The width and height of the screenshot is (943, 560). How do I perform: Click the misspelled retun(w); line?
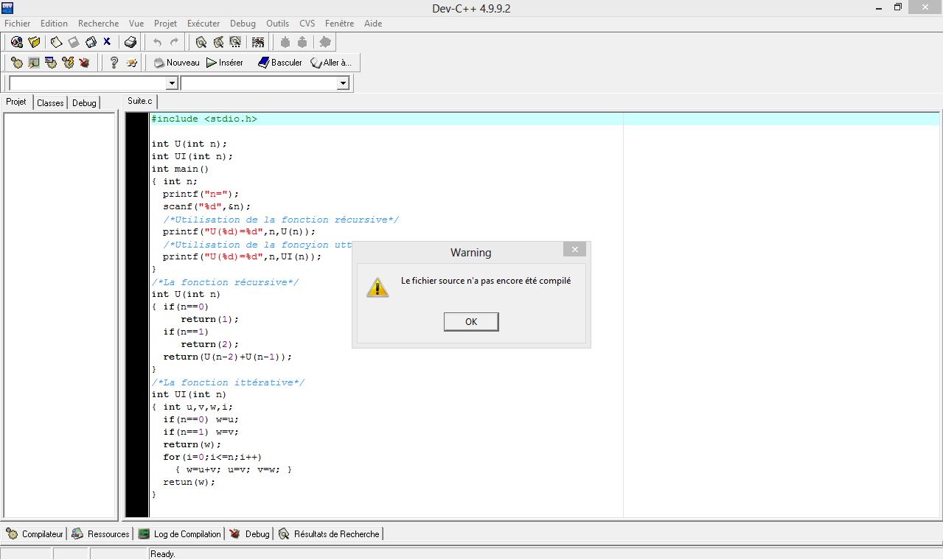(x=189, y=482)
